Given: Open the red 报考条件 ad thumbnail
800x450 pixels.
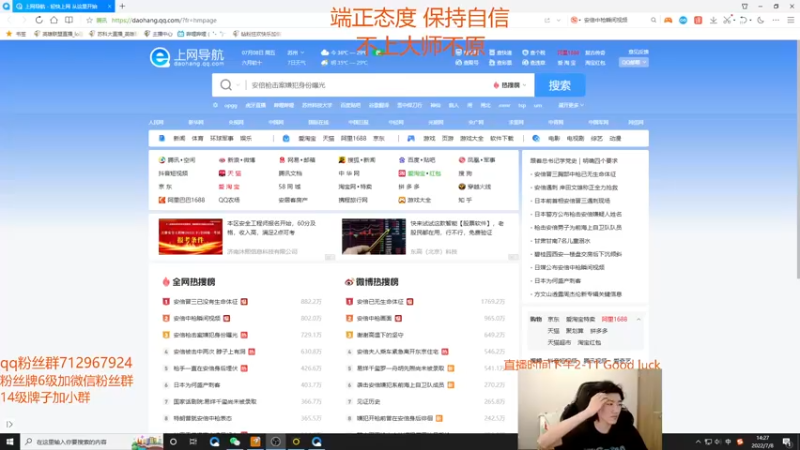Looking at the screenshot, I should 190,236.
